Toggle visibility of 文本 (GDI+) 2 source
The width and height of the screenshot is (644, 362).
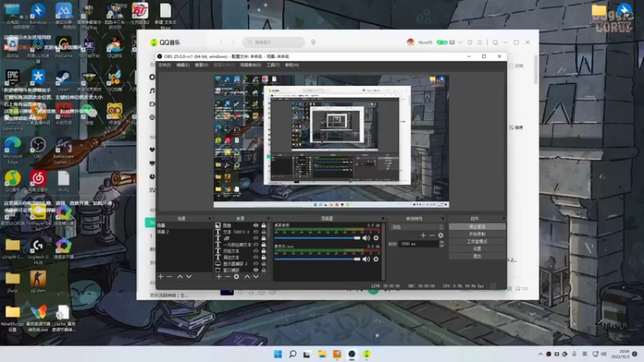[x=256, y=232]
